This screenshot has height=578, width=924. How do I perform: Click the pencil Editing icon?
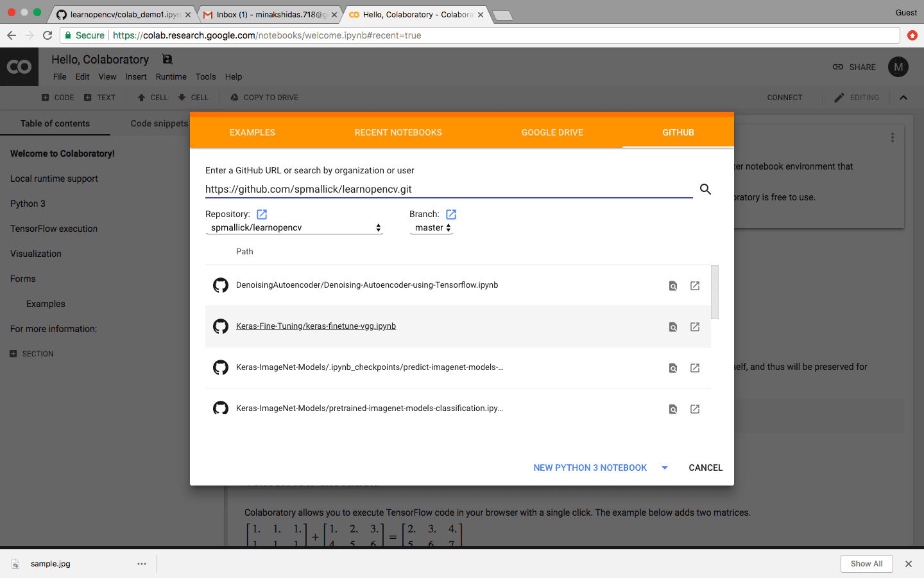point(839,98)
